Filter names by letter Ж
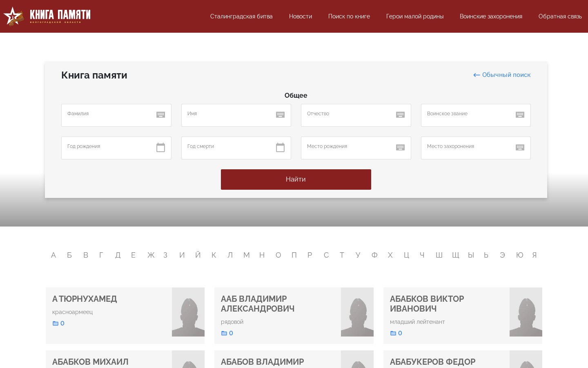Screen dimensions: 588x368 point(151,255)
